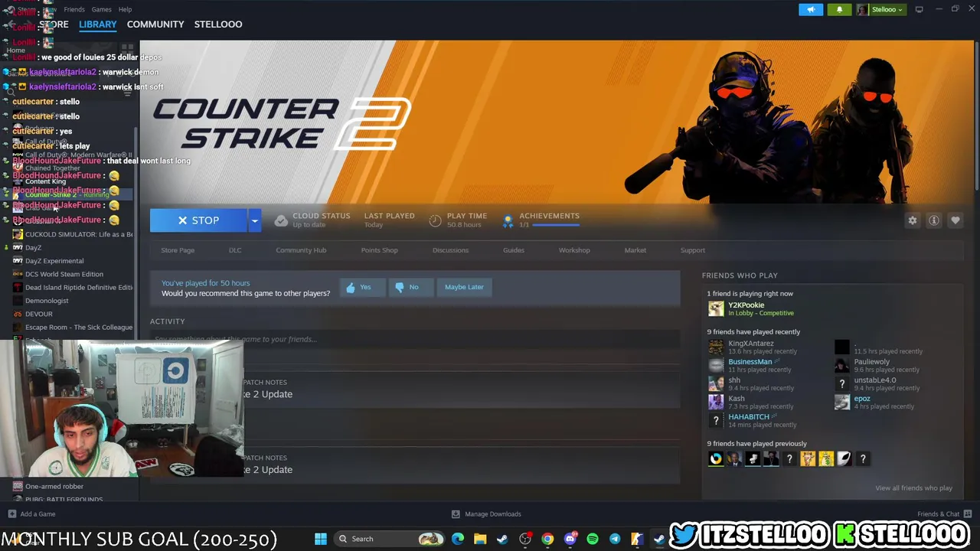Click BusinessMan friend name
The width and height of the screenshot is (980, 551).
point(750,362)
